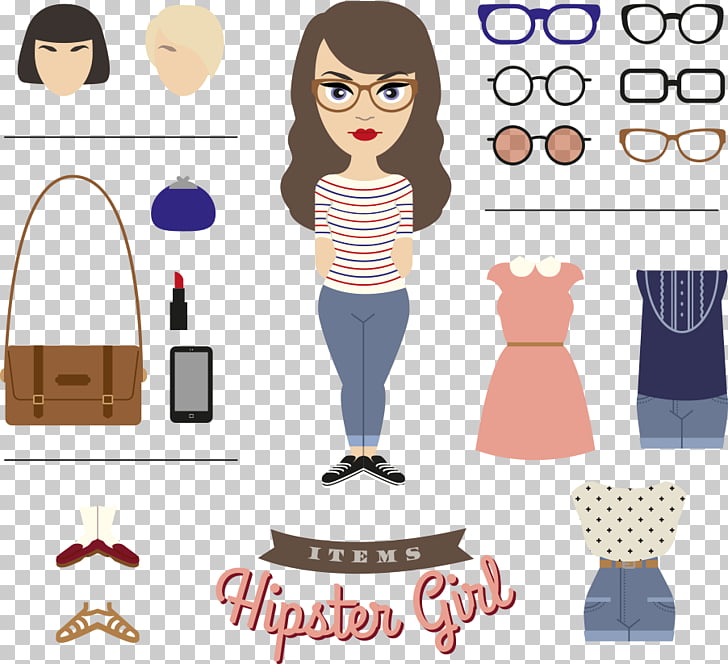Select the brown thin-framed glasses
This screenshot has height=664, width=728.
click(672, 145)
